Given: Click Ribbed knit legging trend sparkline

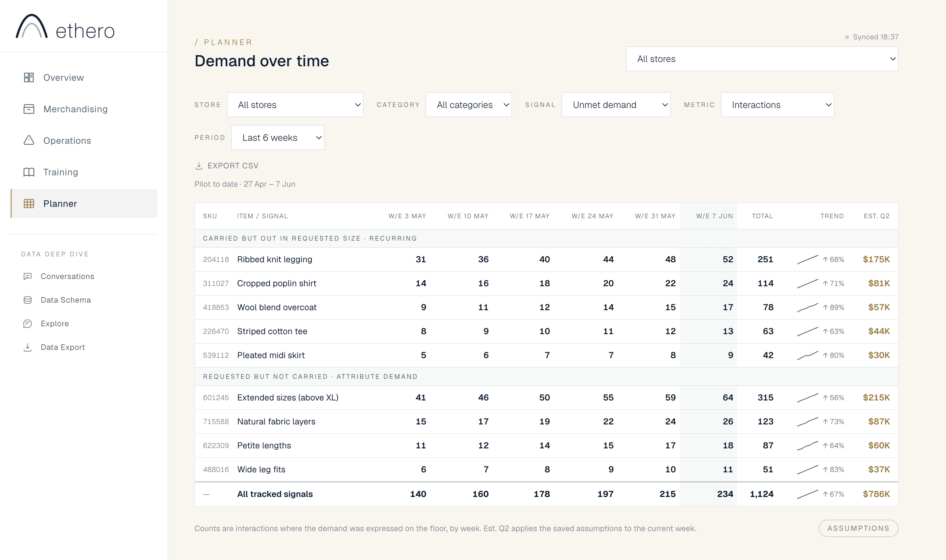Looking at the screenshot, I should [807, 260].
